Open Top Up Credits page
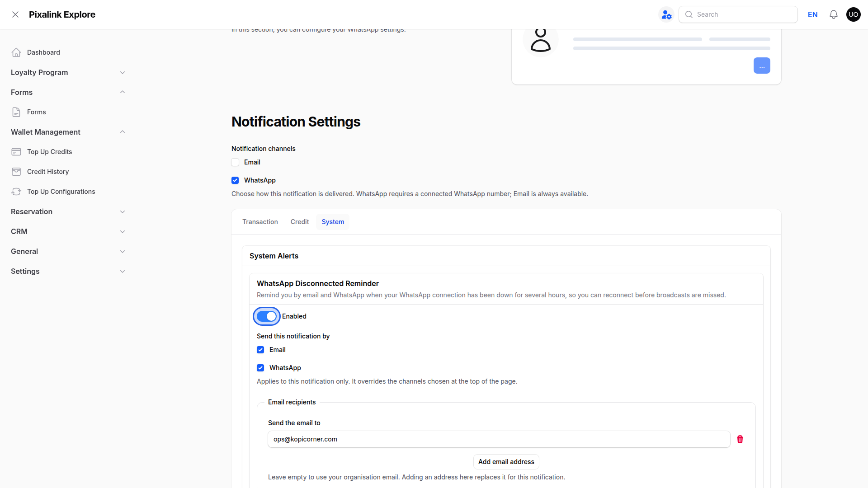868x488 pixels. 68,152
